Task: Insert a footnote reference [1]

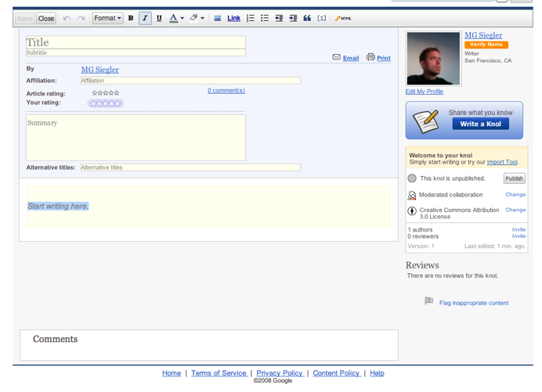Action: 321,18
